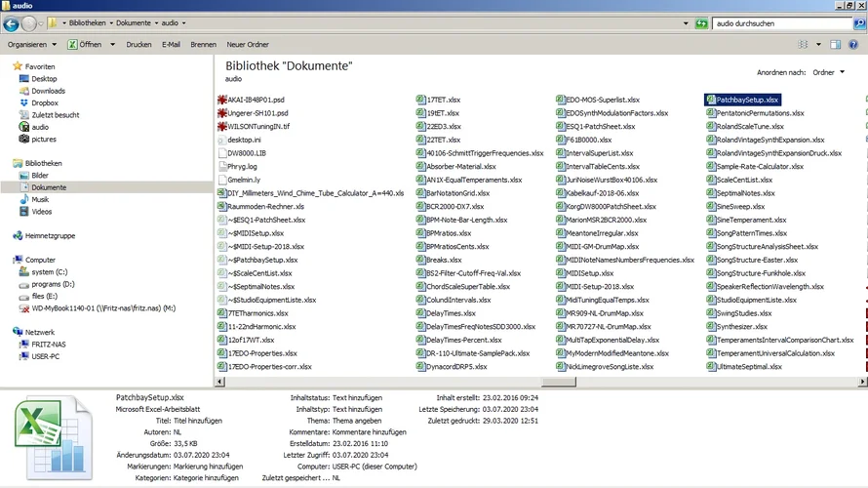Open the Help question mark icon
The width and height of the screenshot is (868, 488).
(853, 44)
